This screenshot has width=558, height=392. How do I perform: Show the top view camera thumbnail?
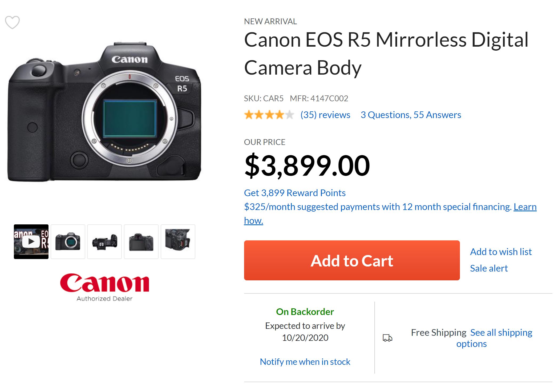(104, 242)
